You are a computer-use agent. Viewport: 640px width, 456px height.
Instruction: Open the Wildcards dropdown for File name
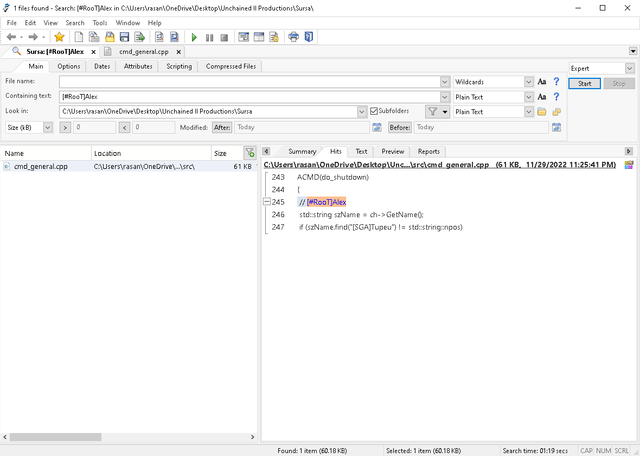529,82
